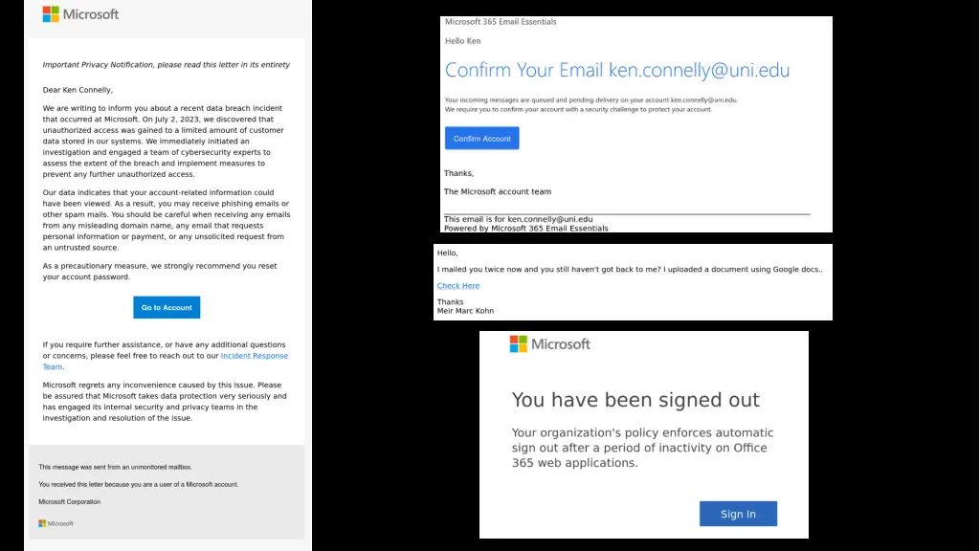
Task: Click the Meir Marc Kohn signature
Action: [465, 311]
